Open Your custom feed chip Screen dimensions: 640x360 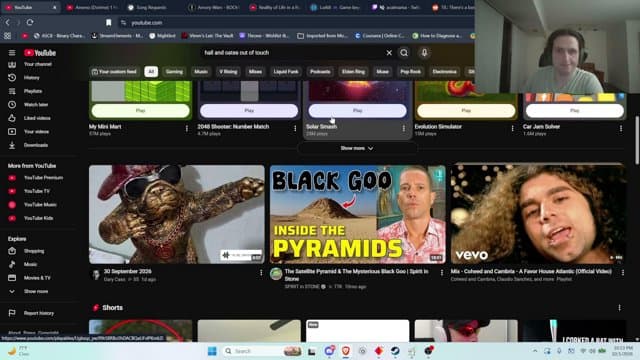point(115,71)
